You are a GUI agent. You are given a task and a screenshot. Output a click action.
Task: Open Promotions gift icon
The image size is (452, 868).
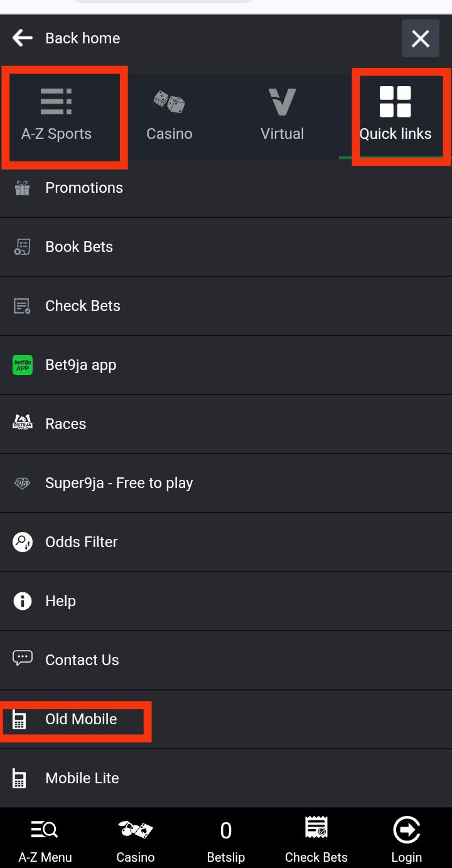(23, 188)
